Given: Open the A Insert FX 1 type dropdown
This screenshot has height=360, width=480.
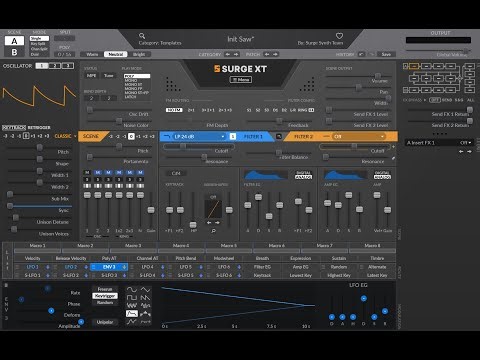Looking at the screenshot, I should (440, 143).
